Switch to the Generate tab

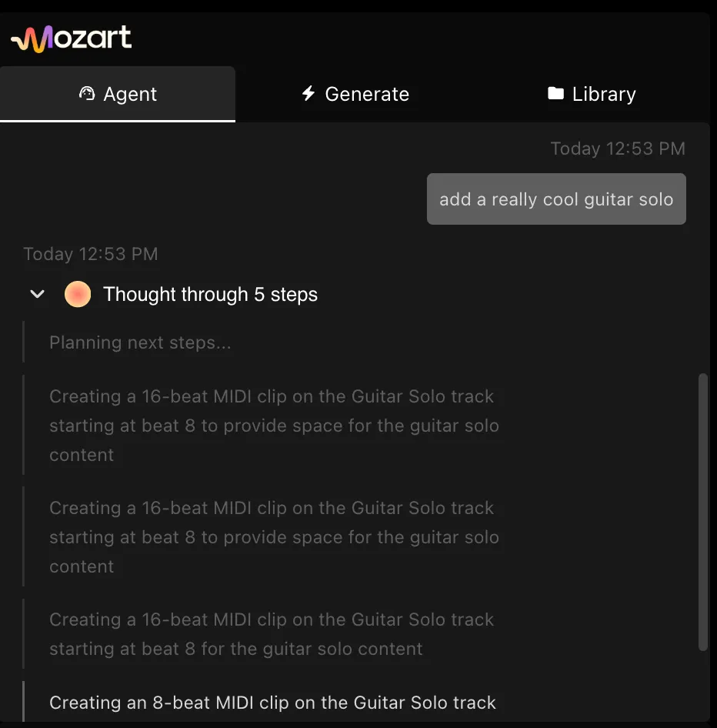point(355,93)
